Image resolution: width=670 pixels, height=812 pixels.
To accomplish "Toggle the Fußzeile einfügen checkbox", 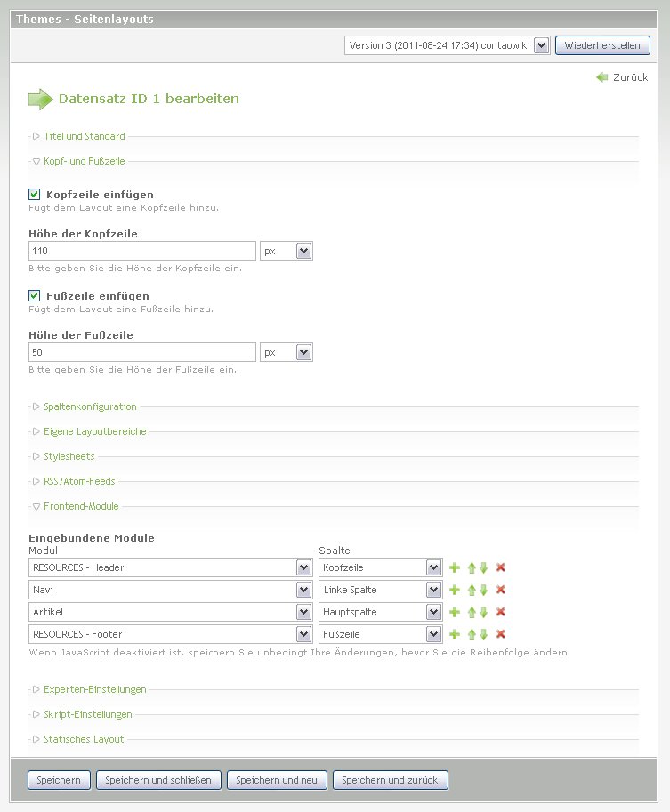I will (35, 296).
